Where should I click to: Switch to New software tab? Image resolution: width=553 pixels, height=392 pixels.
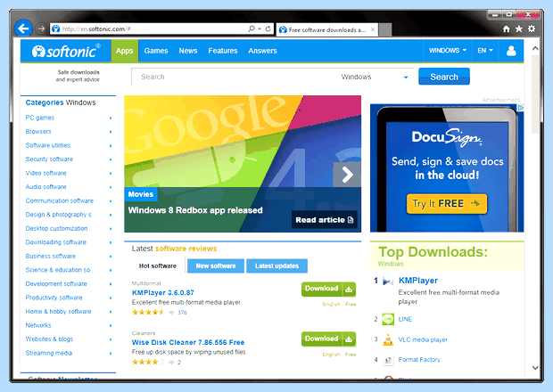point(216,265)
